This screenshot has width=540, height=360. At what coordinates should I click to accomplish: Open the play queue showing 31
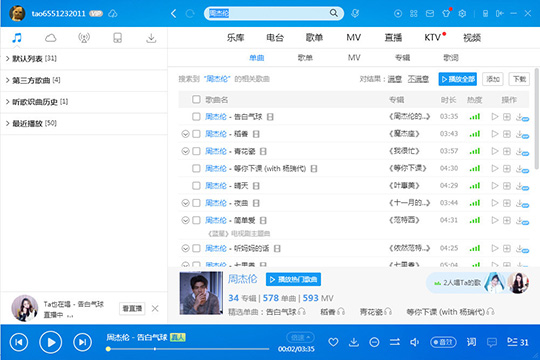pyautogui.click(x=517, y=342)
